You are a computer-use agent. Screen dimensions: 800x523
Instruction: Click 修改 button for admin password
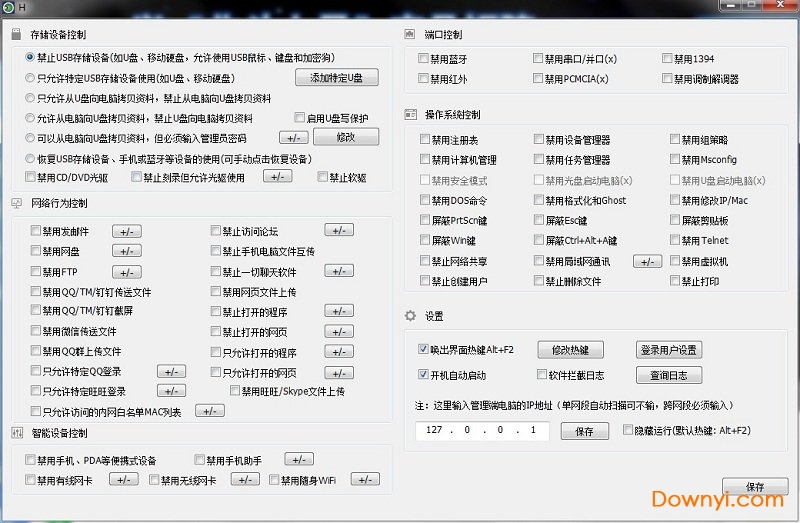346,137
